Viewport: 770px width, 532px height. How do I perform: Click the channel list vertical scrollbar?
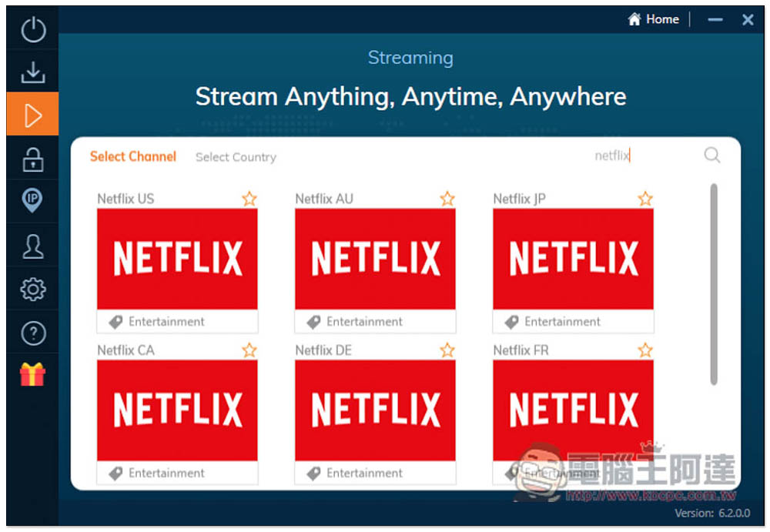714,284
